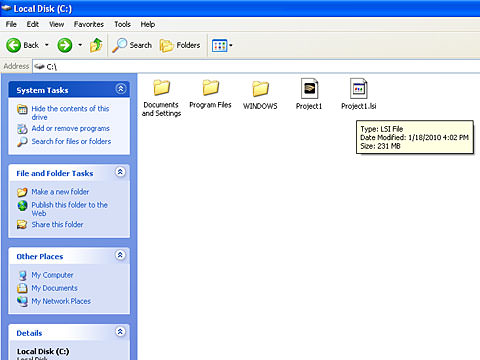Click the Program Files folder name

[x=210, y=105]
